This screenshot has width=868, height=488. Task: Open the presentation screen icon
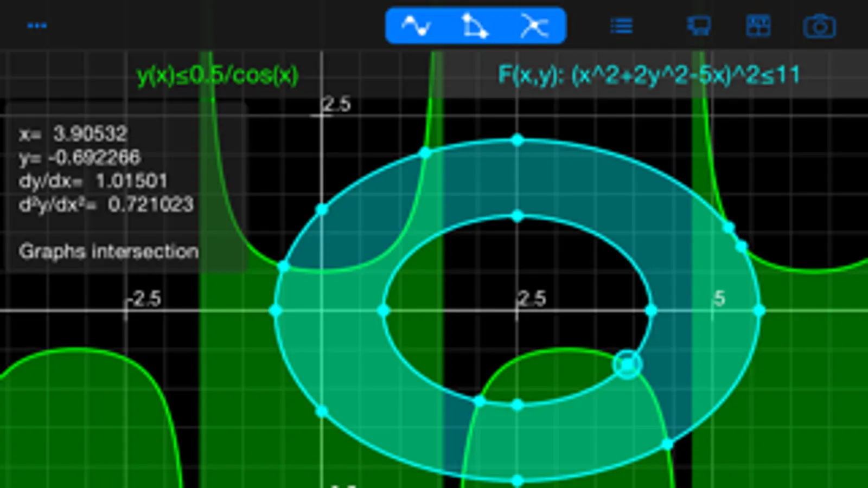699,25
